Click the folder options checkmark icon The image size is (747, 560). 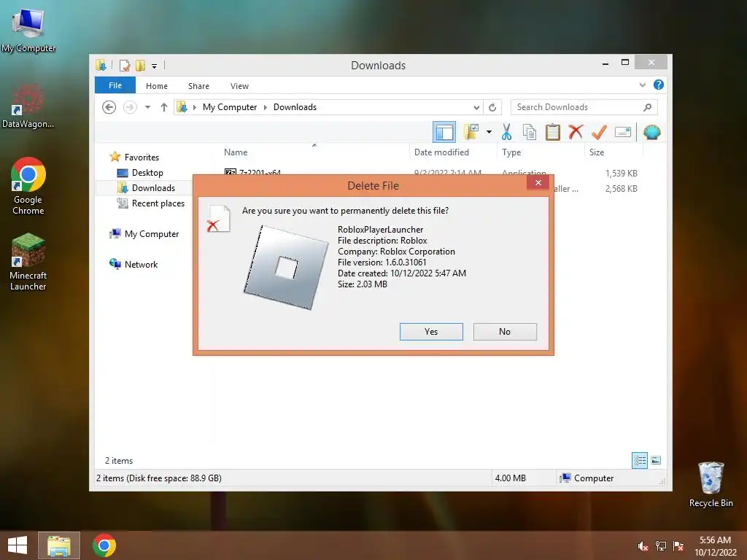point(472,132)
